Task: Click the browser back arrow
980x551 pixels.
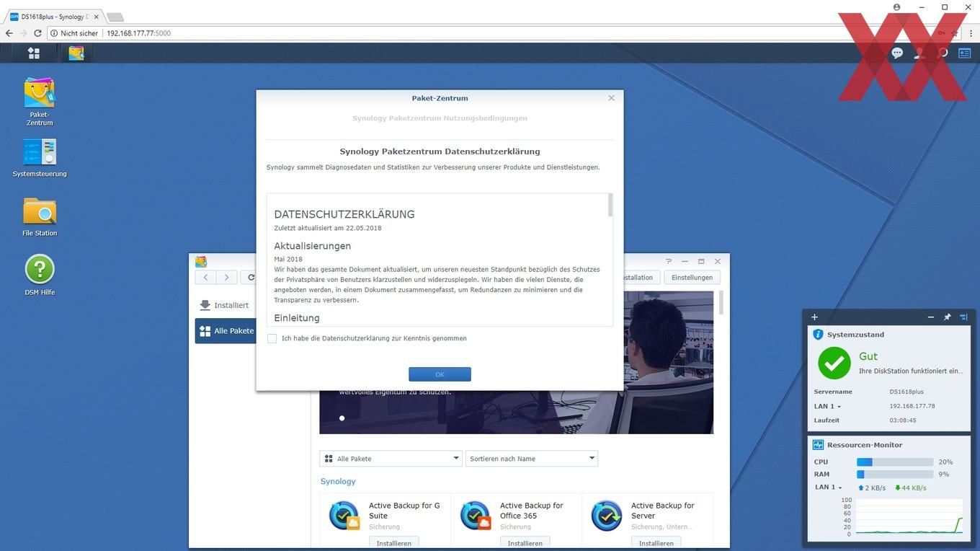Action: click(x=9, y=33)
